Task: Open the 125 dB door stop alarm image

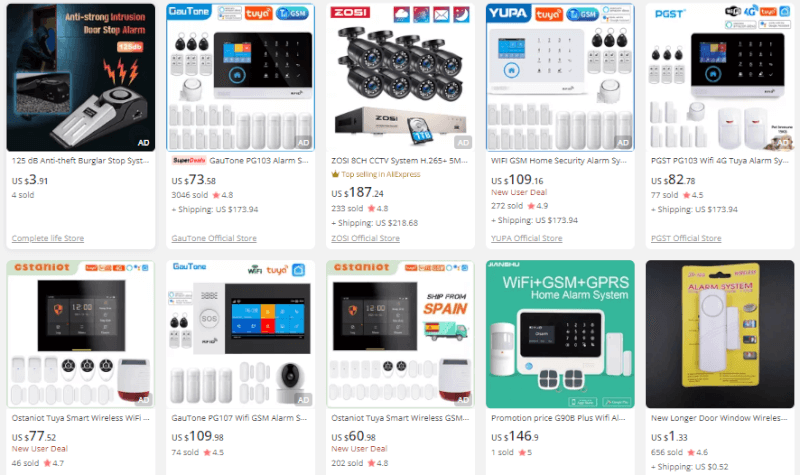Action: [81, 77]
